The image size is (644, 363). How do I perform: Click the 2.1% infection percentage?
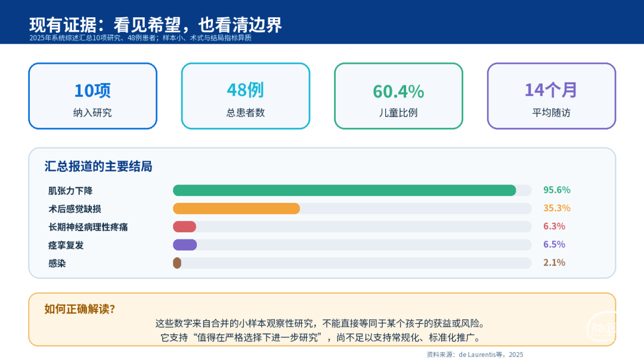(x=554, y=262)
